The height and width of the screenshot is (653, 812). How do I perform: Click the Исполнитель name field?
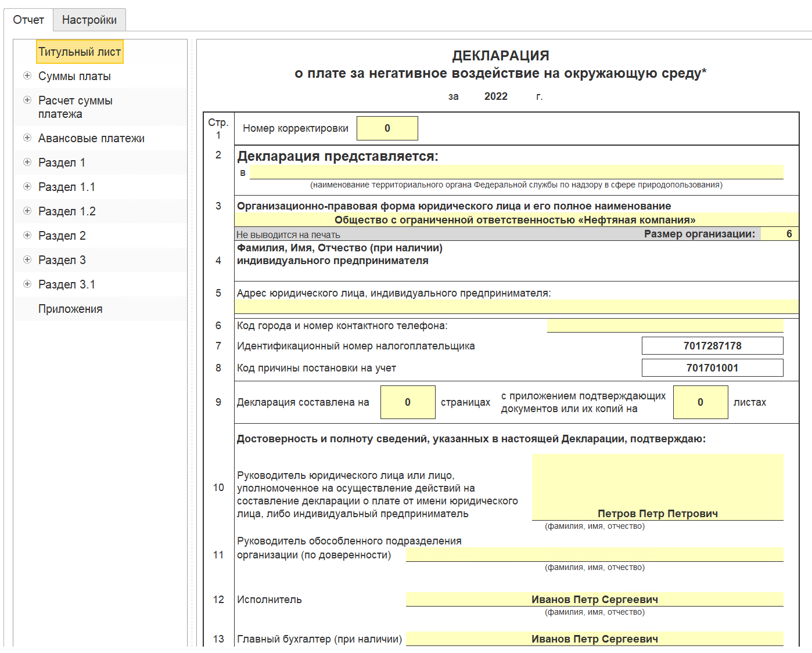pyautogui.click(x=595, y=600)
